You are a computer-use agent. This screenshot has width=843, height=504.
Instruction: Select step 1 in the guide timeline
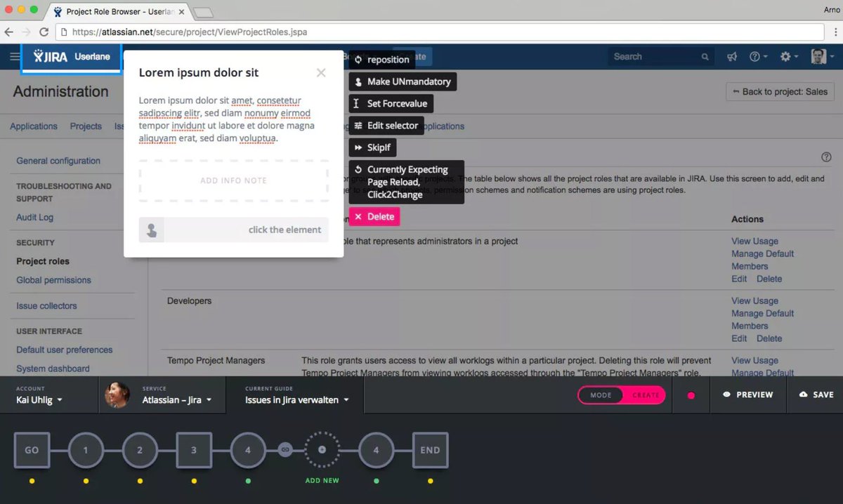[86, 451]
